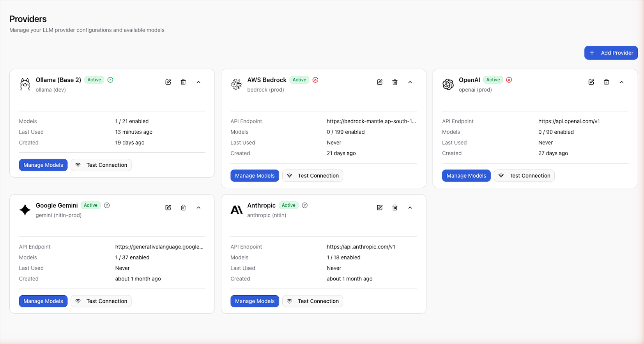Click the Anthropic logo icon
Image resolution: width=644 pixels, height=344 pixels.
pos(237,210)
